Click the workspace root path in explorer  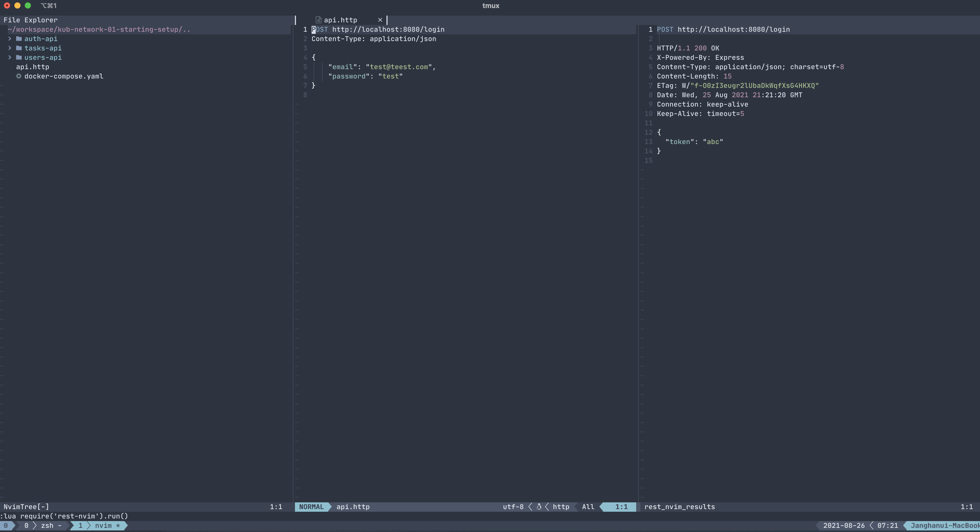(x=99, y=30)
